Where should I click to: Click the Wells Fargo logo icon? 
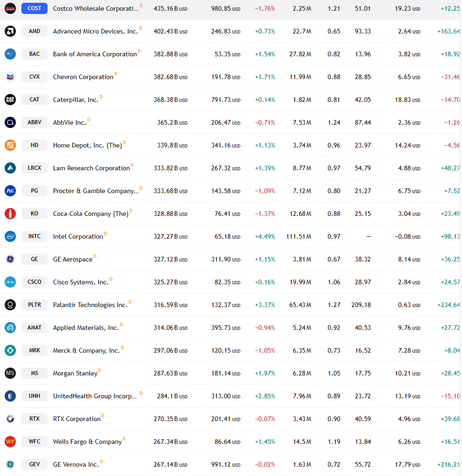click(10, 442)
